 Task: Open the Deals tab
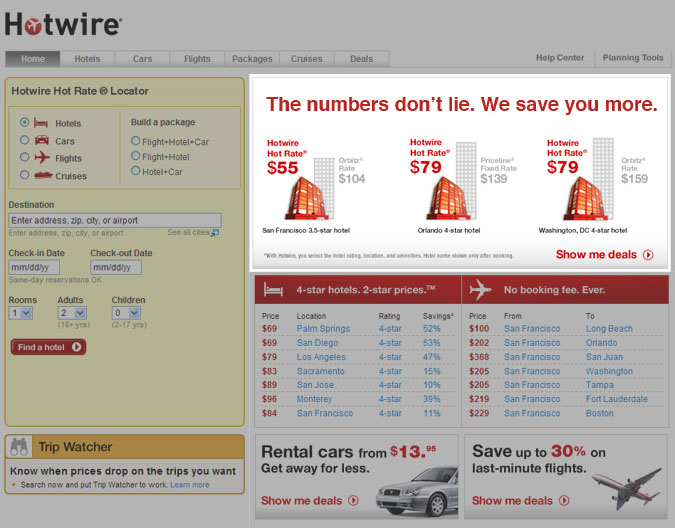point(362,59)
